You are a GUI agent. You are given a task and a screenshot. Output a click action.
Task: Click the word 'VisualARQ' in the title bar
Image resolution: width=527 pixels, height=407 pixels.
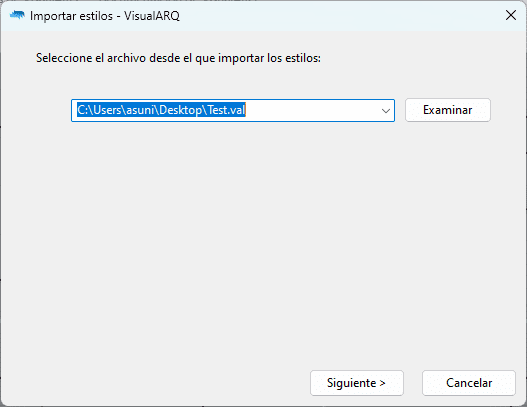tap(152, 16)
